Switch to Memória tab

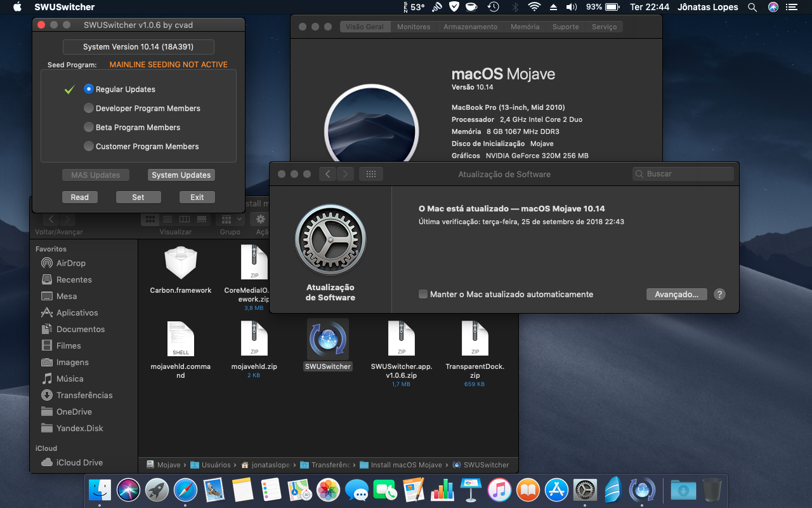coord(525,27)
